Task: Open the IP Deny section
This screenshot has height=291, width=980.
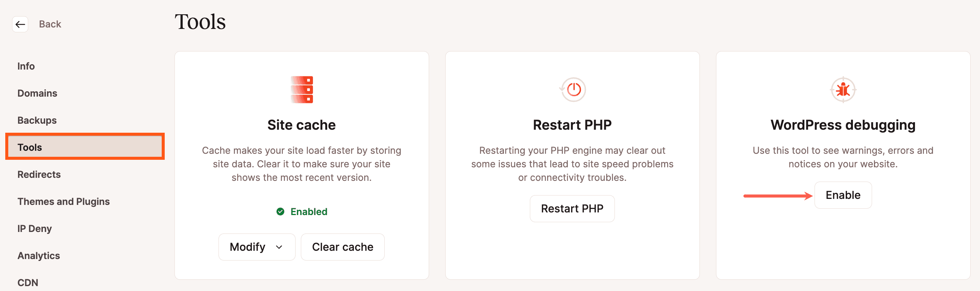Action: [34, 228]
